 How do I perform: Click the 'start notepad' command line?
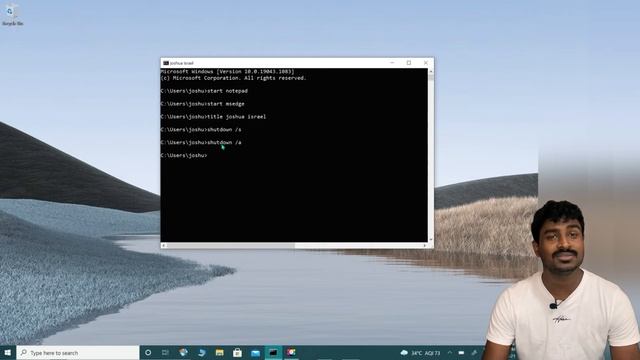click(x=204, y=91)
